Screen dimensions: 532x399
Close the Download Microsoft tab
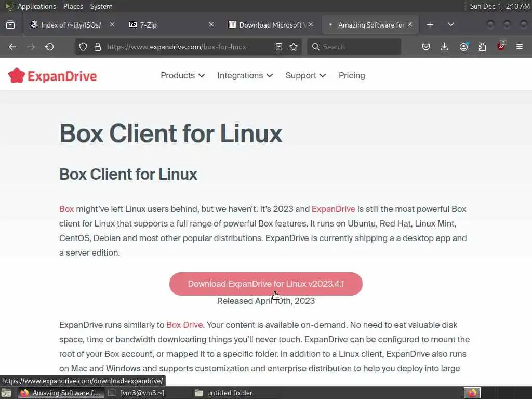click(311, 25)
